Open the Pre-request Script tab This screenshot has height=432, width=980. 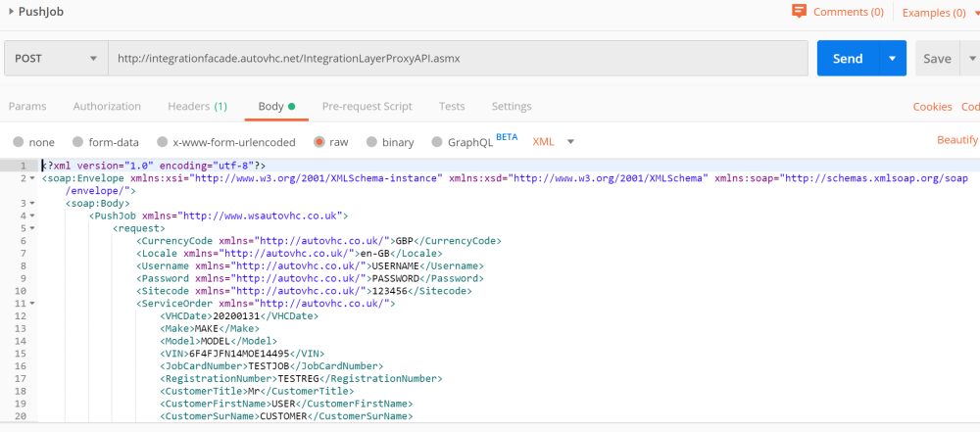click(367, 106)
